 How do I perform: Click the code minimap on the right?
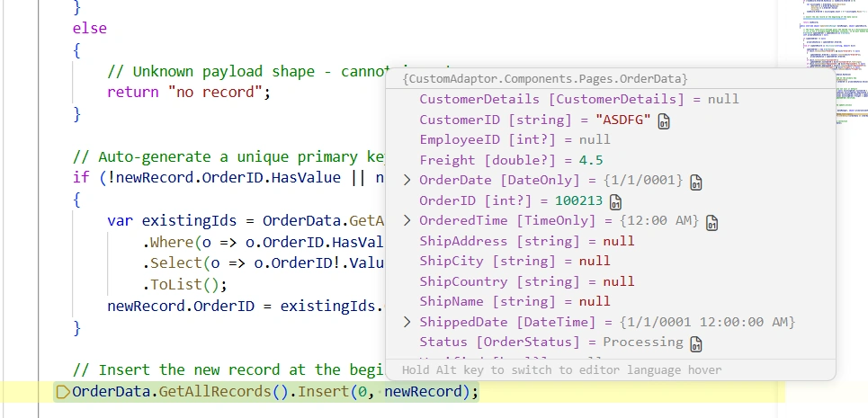point(836,61)
